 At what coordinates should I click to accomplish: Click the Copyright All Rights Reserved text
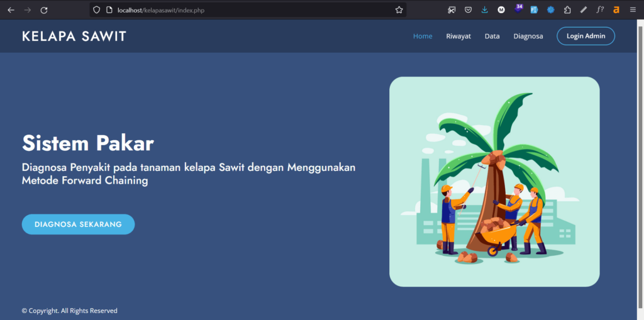(69, 311)
